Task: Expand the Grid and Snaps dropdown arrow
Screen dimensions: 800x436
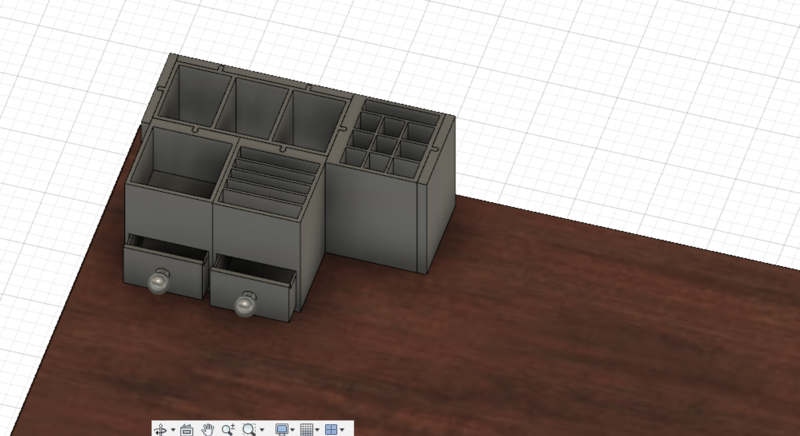Action: pyautogui.click(x=317, y=430)
